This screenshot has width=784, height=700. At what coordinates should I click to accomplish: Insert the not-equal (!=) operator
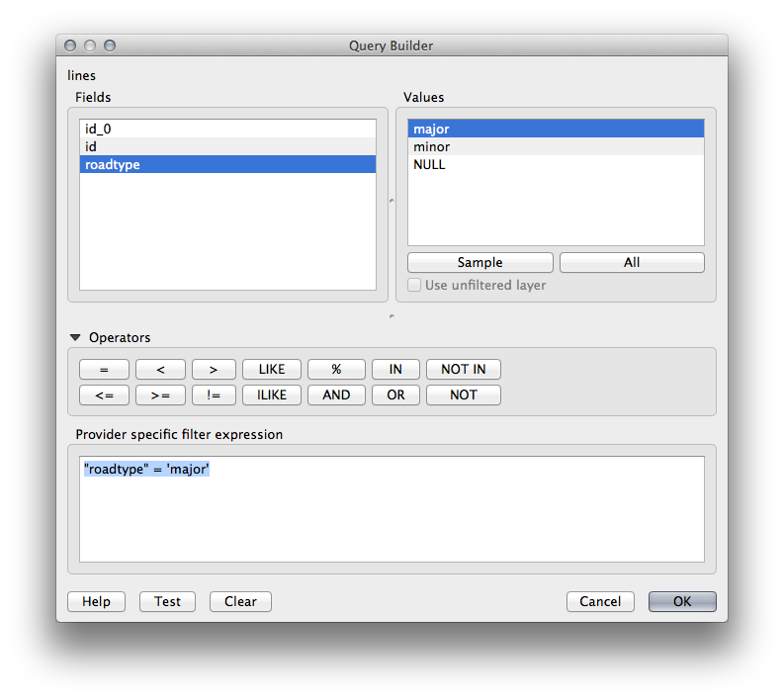[214, 395]
